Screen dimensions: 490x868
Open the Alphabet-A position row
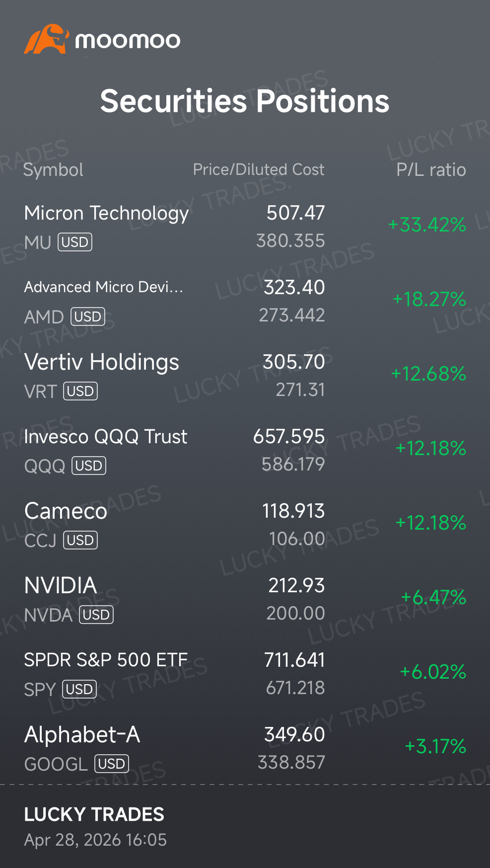[x=245, y=748]
